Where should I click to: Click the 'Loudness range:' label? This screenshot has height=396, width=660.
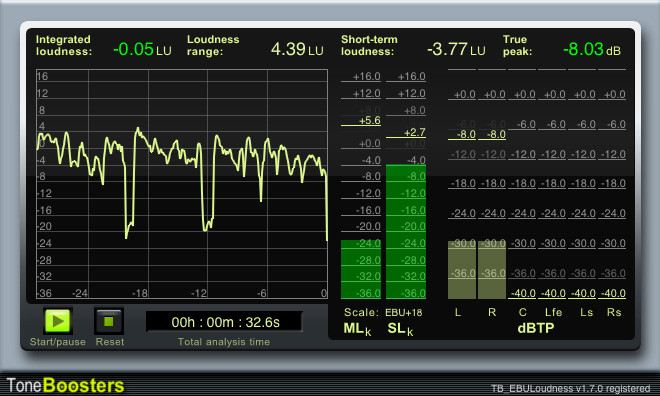coord(213,45)
